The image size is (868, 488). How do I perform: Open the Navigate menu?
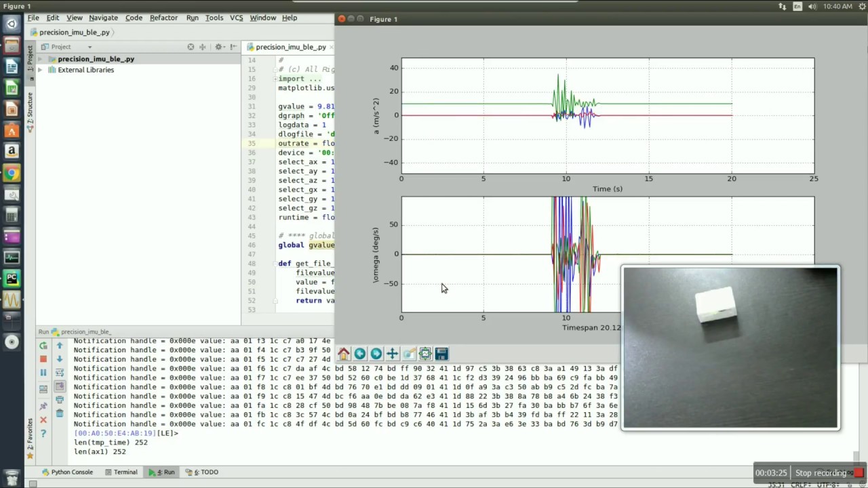[103, 18]
